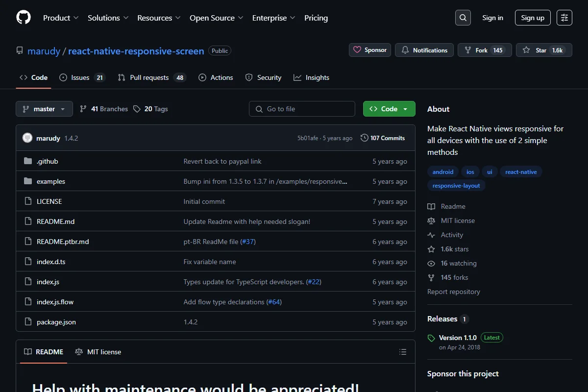This screenshot has height=392, width=588.
Task: Select the MIT license tab
Action: [x=98, y=352]
